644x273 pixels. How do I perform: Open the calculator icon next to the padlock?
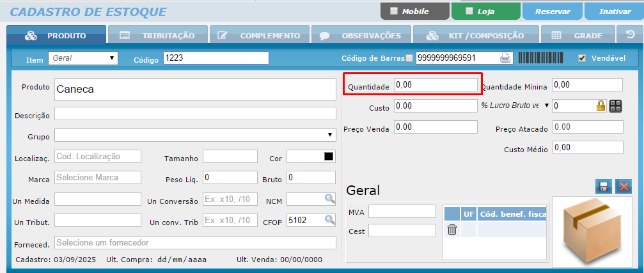(615, 105)
